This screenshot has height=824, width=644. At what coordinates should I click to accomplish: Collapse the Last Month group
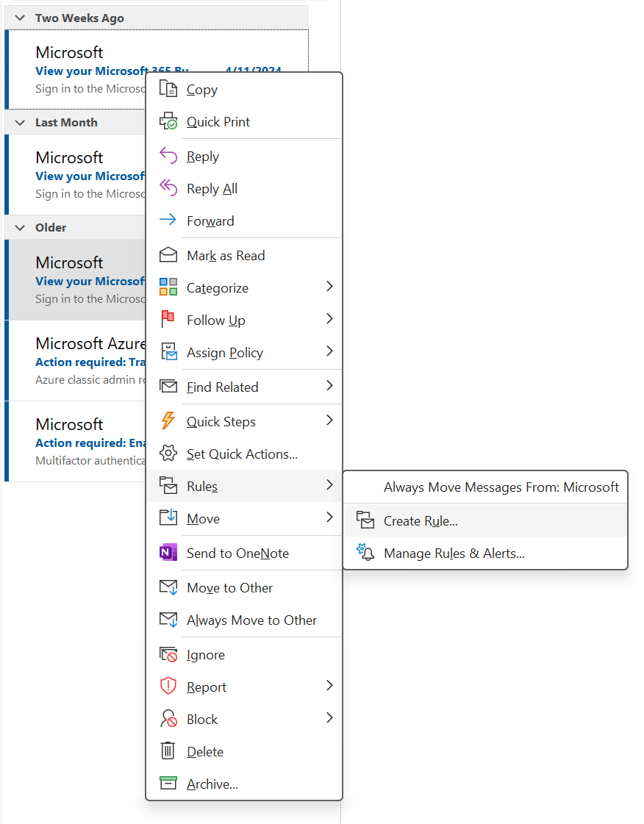(x=20, y=123)
